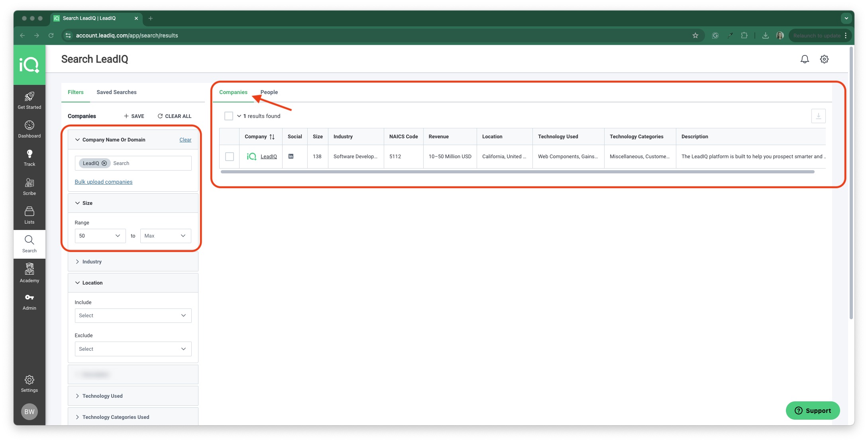This screenshot has width=868, height=442.
Task: Expand the Technology Used filter
Action: 133,396
